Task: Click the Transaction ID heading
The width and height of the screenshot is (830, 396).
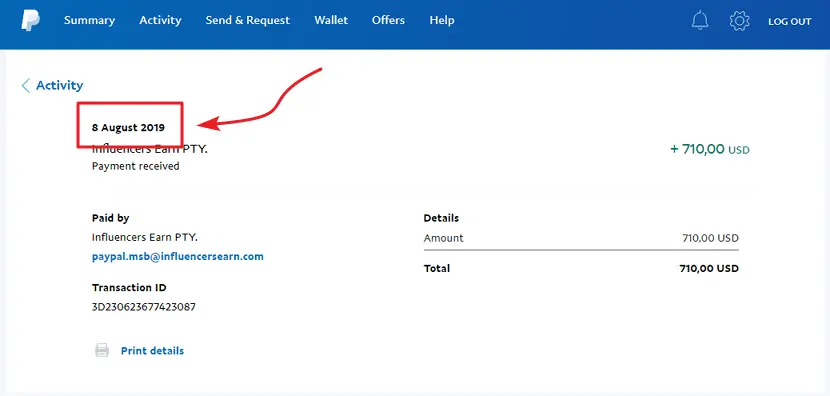Action: (129, 287)
